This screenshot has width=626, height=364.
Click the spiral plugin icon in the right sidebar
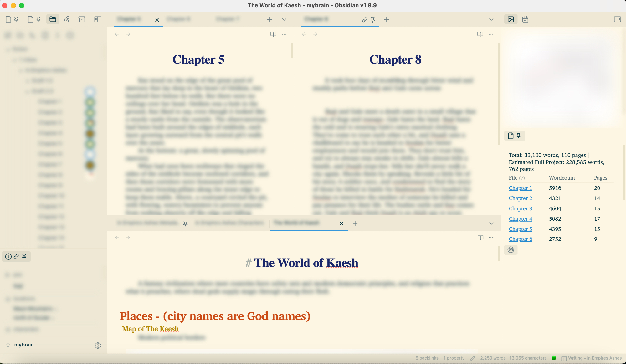point(511,250)
